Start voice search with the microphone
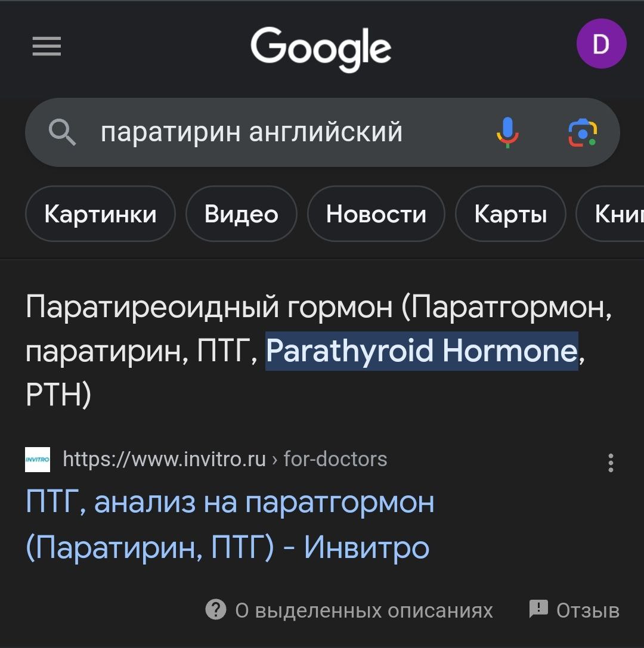The height and width of the screenshot is (648, 644). coord(507,132)
